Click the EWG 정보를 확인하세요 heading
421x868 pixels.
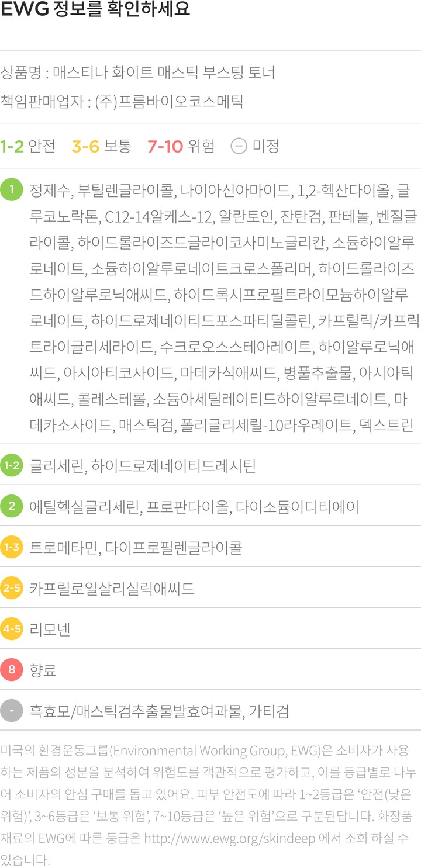(x=95, y=12)
